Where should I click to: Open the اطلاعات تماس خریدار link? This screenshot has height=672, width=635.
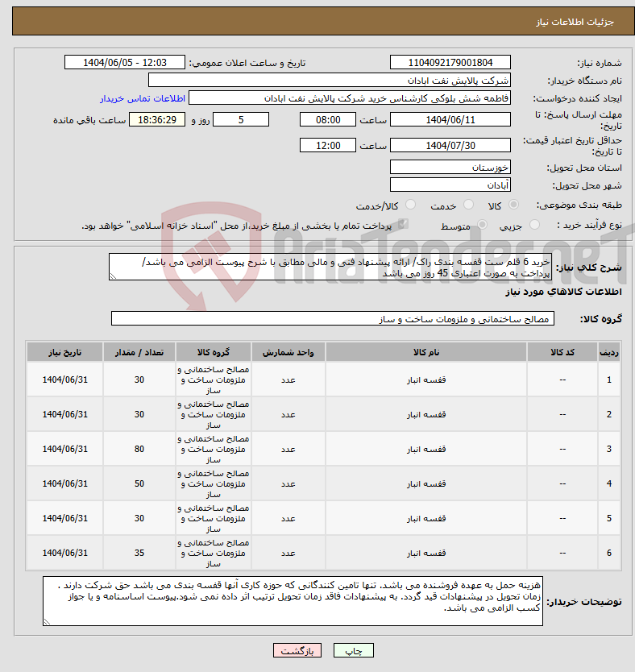[x=143, y=98]
